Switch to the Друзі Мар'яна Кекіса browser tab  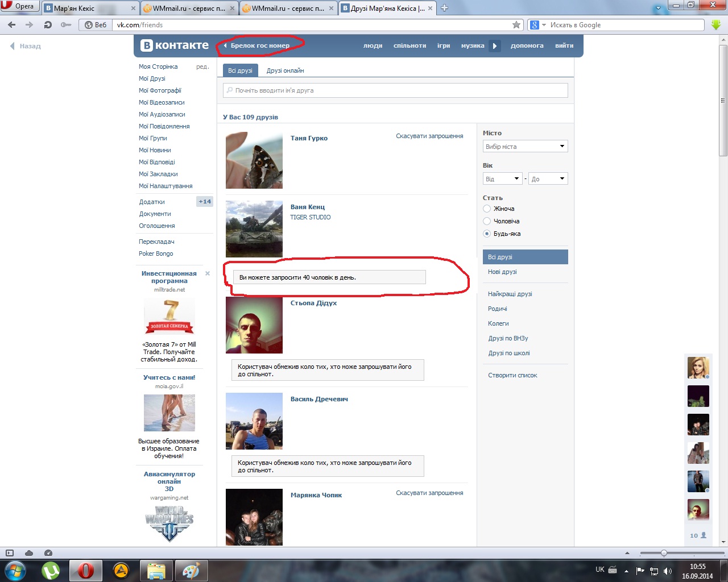387,9
